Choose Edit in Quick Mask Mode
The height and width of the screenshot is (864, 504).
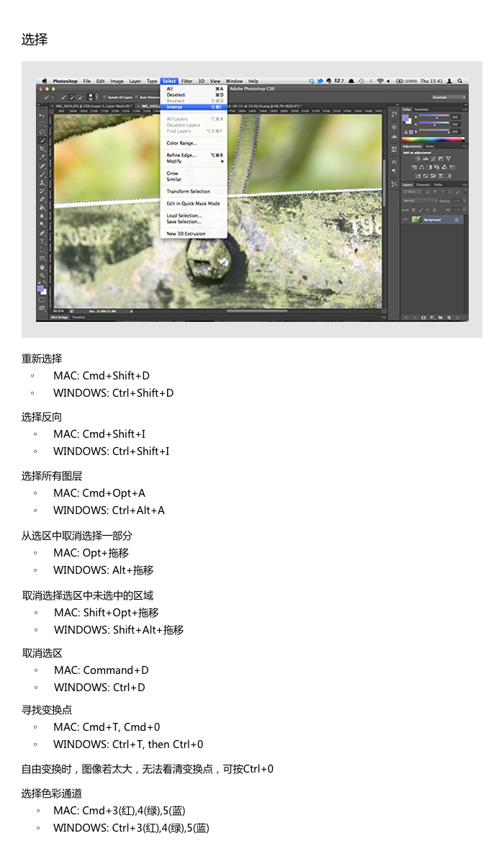[x=194, y=203]
